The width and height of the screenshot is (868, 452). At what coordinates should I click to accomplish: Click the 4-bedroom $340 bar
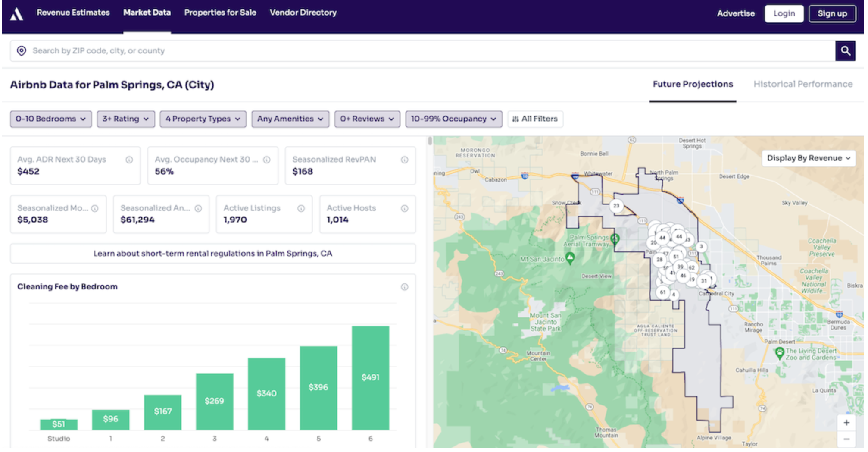click(x=266, y=394)
